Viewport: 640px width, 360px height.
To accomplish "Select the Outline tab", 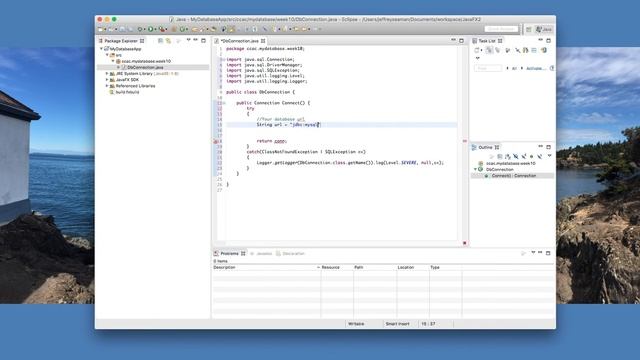I will click(x=485, y=147).
